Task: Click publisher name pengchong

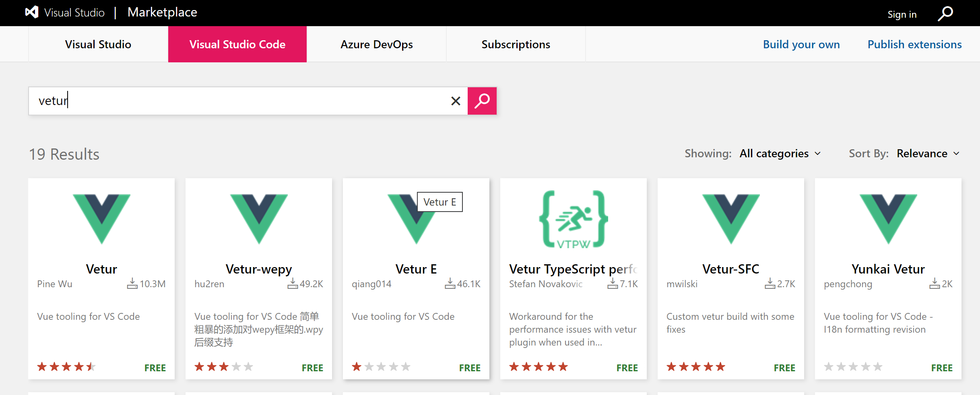Action: (x=848, y=284)
